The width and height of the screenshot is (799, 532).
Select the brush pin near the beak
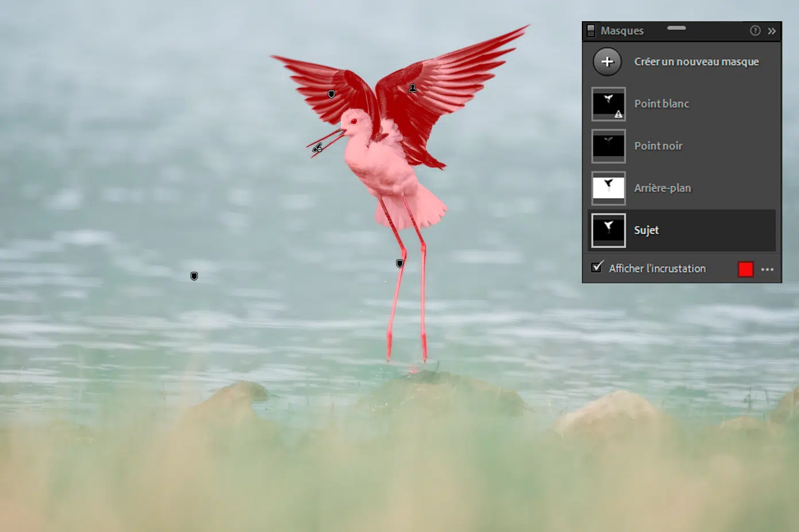pos(317,148)
